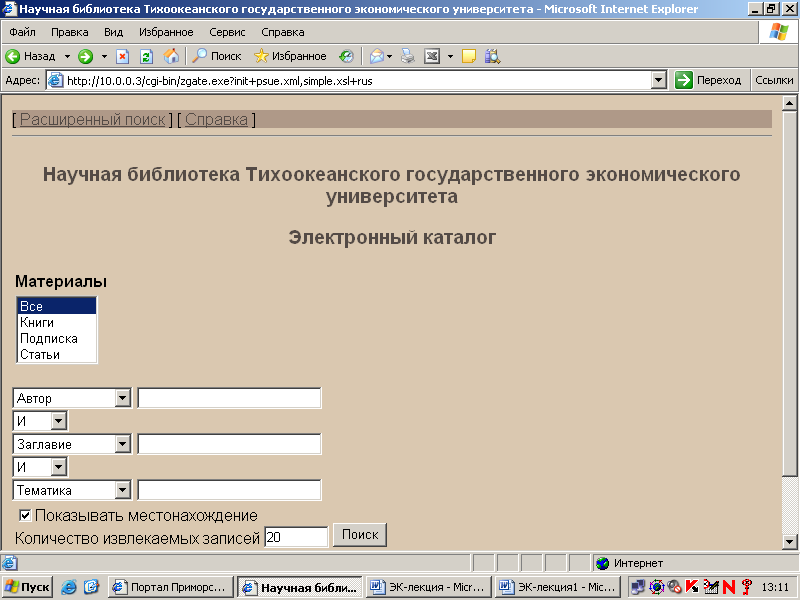Open the Вид menu
This screenshot has width=800, height=600.
pos(113,32)
